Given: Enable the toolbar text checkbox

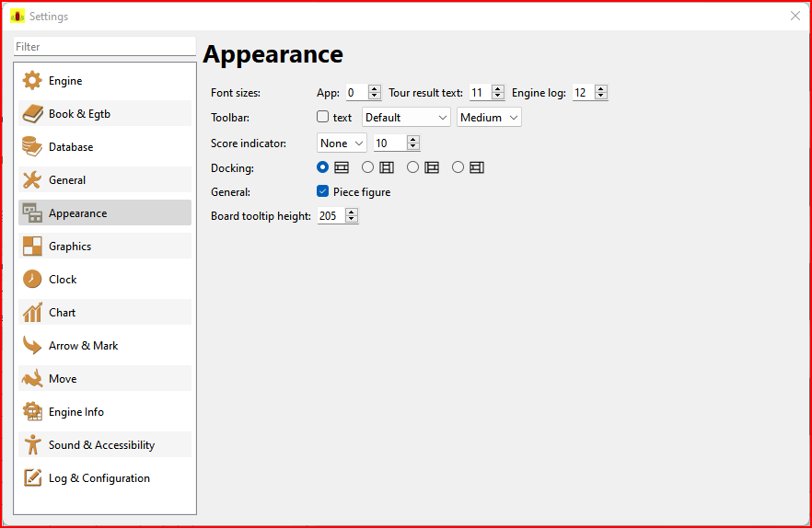Looking at the screenshot, I should click(322, 118).
